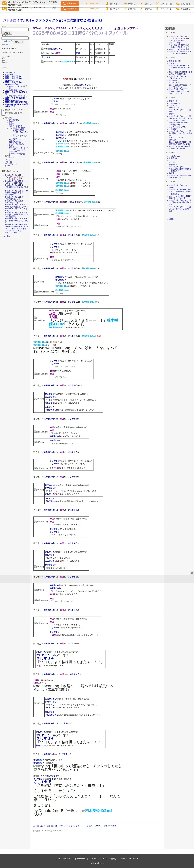Click the 速攻重視 TYPE cell in table
Viewport: 194px width, 868px height.
click(x=99, y=49)
